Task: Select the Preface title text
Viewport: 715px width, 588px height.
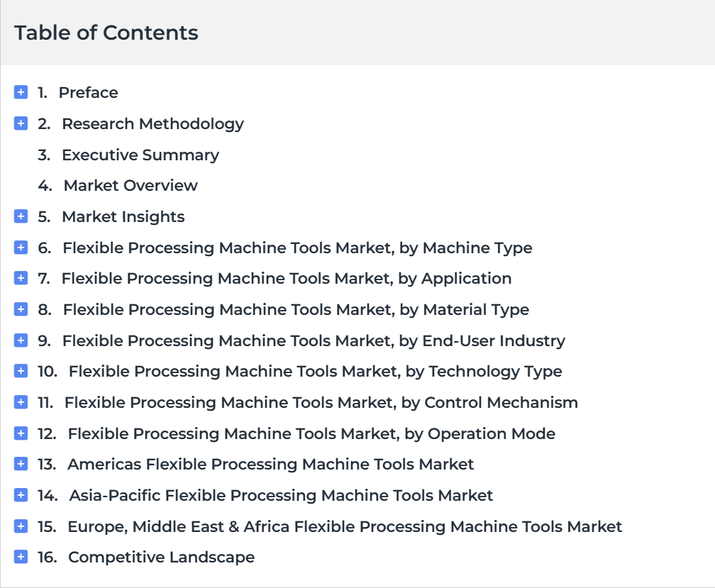Action: click(89, 92)
